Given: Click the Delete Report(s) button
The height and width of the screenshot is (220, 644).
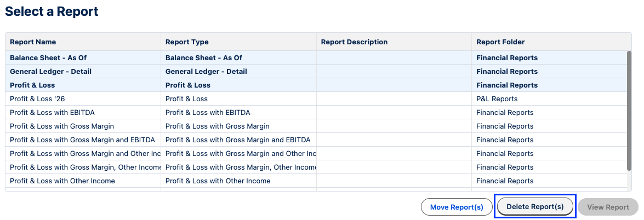Looking at the screenshot, I should 535,206.
